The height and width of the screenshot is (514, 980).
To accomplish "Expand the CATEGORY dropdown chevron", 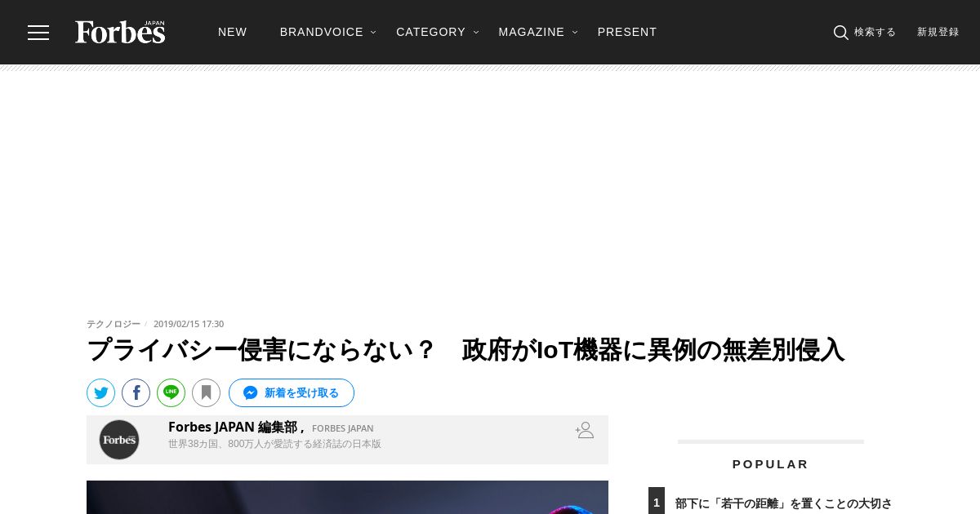I will tap(476, 33).
